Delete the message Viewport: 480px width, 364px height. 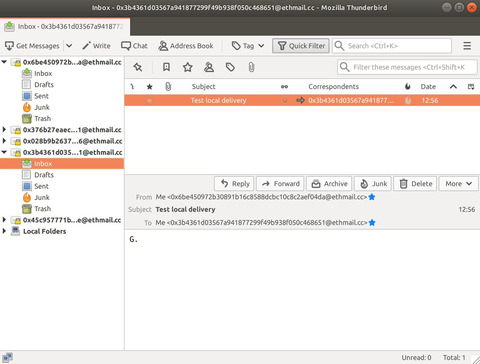(415, 184)
